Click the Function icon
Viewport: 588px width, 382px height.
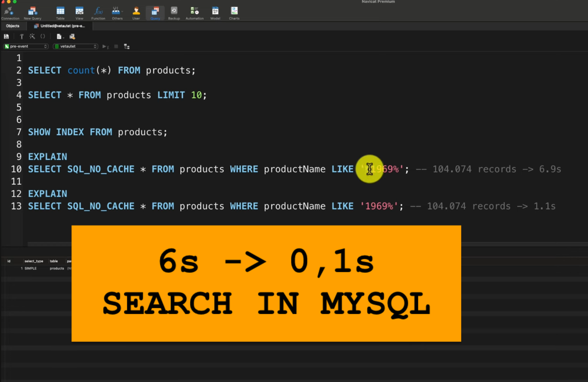[97, 12]
